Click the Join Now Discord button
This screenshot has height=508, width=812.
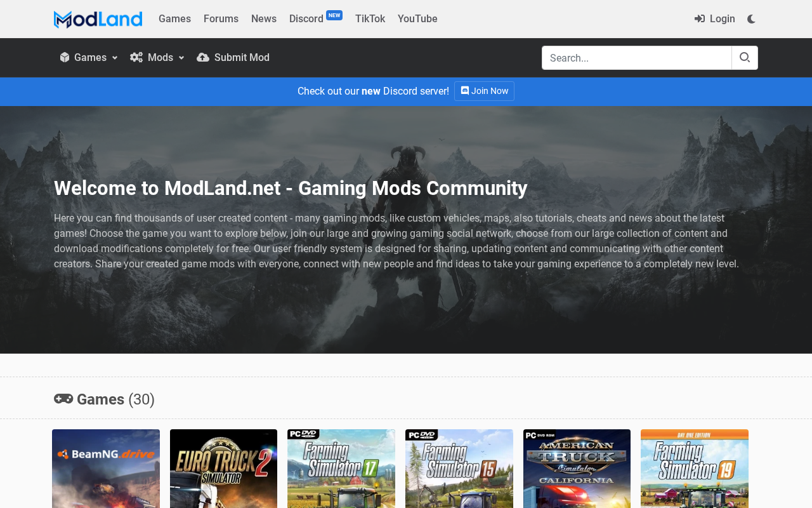[x=484, y=91]
